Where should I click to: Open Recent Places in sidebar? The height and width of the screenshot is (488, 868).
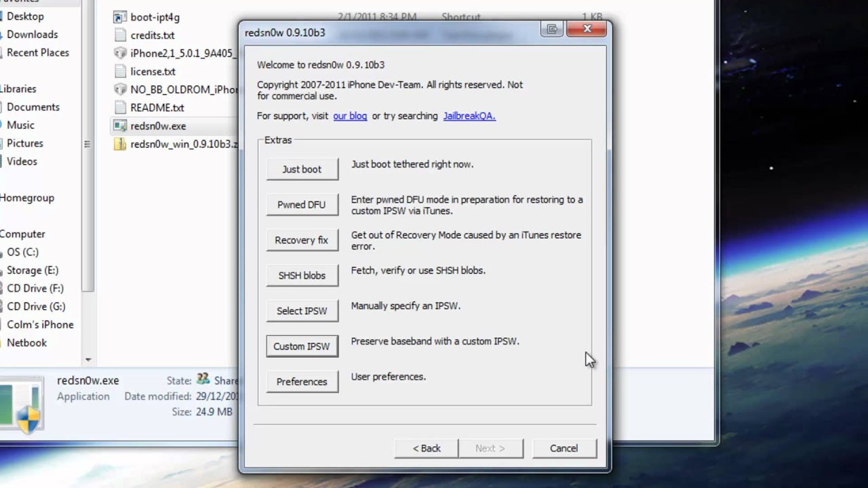click(x=37, y=53)
